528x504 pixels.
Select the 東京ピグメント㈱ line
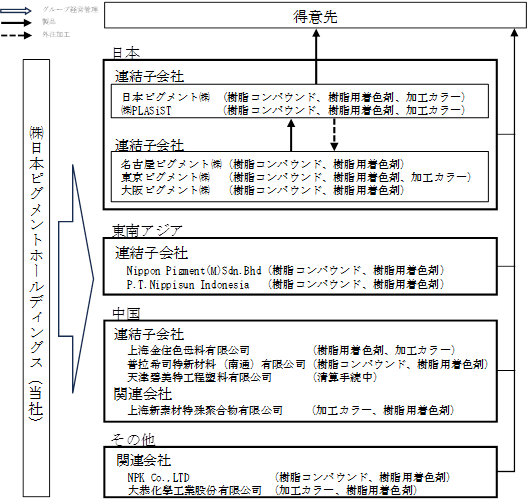(x=296, y=177)
